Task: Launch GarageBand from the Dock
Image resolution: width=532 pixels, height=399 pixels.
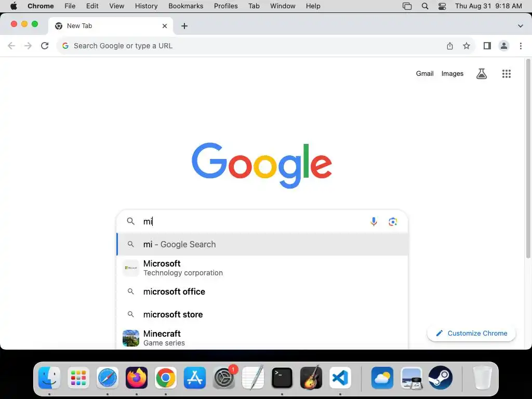Action: [311, 378]
